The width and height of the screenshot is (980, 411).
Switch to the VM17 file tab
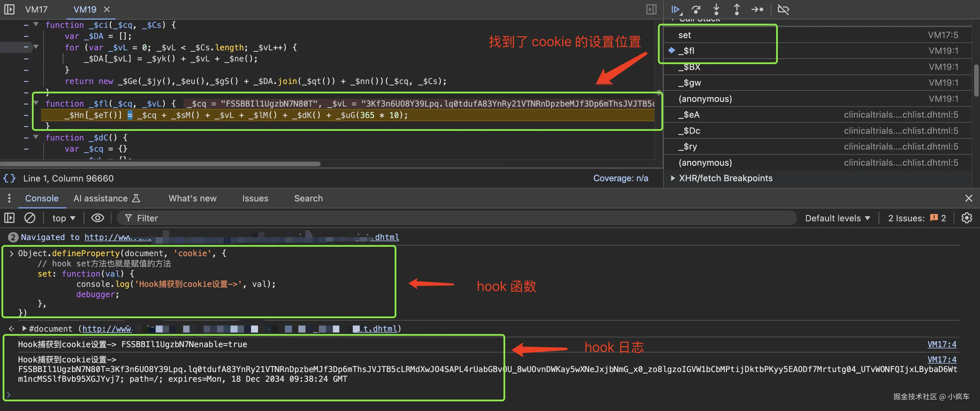(x=37, y=9)
